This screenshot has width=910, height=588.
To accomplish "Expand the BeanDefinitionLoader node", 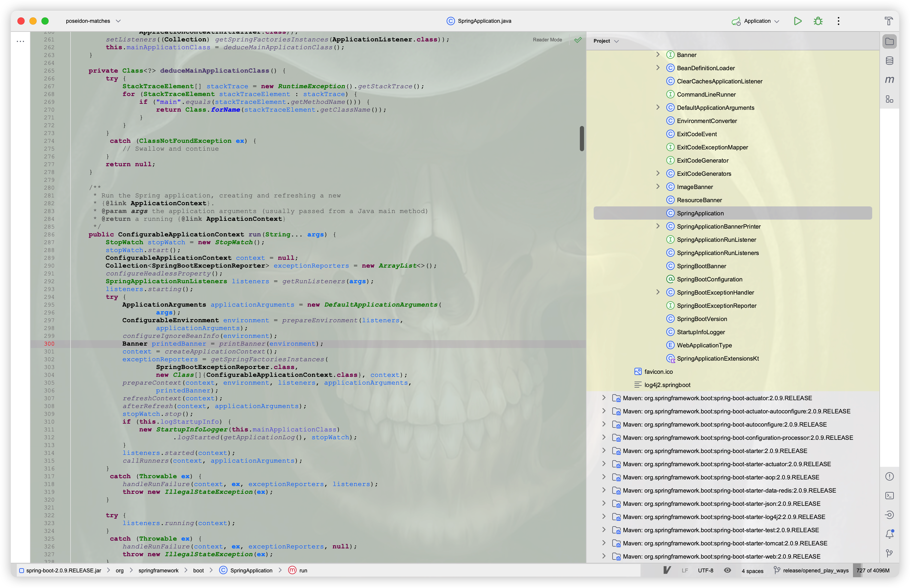I will [x=658, y=68].
